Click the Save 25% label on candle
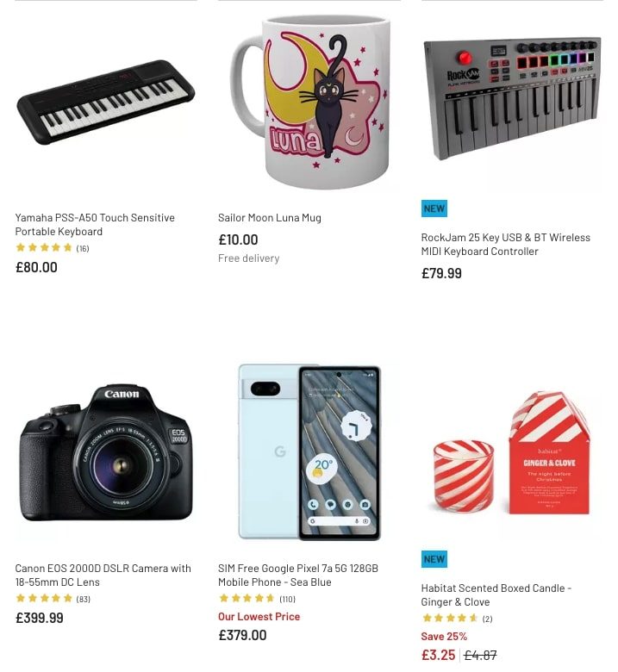 pyautogui.click(x=444, y=637)
